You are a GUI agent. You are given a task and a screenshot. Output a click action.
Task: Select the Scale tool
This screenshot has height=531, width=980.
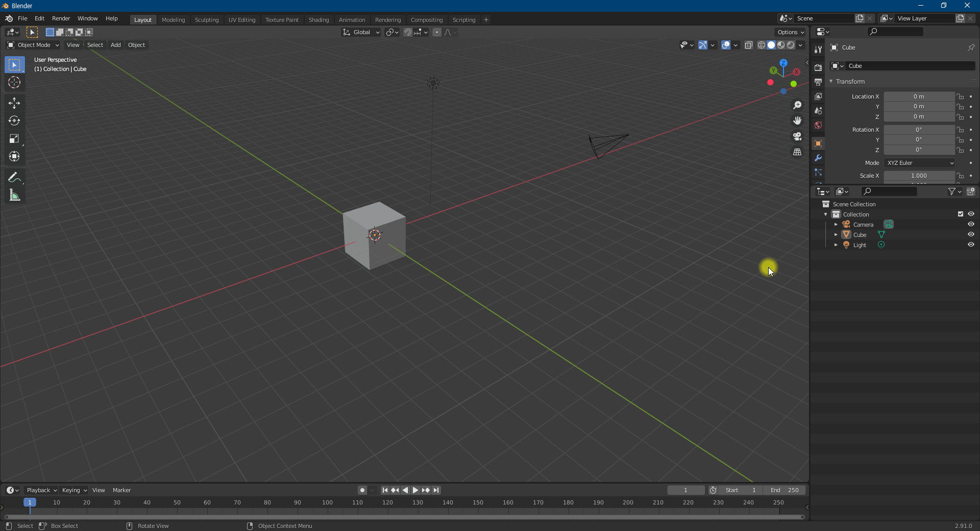pos(14,139)
